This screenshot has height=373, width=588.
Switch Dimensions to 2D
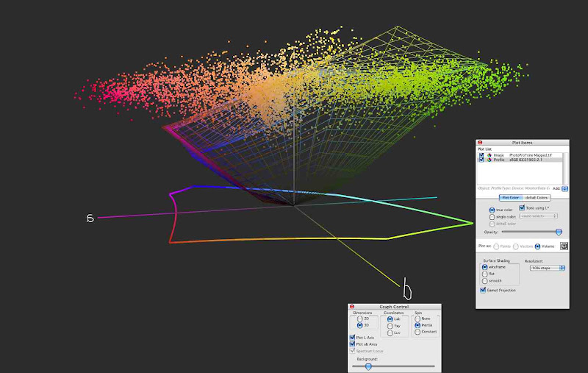pos(359,319)
